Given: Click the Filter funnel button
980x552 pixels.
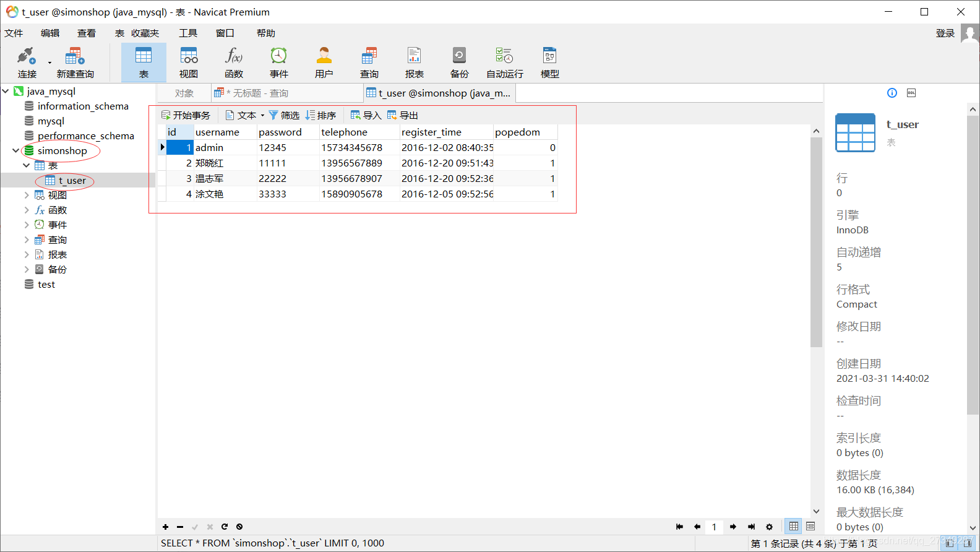Looking at the screenshot, I should [x=284, y=115].
